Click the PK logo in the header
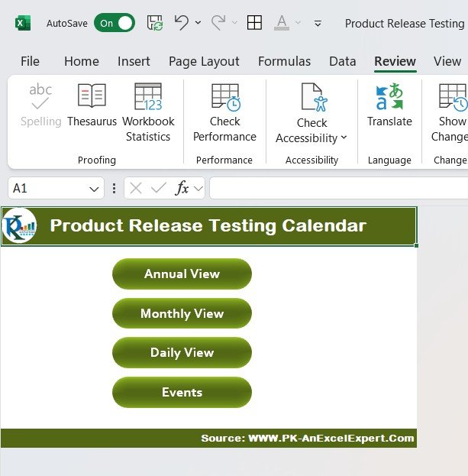 point(19,225)
